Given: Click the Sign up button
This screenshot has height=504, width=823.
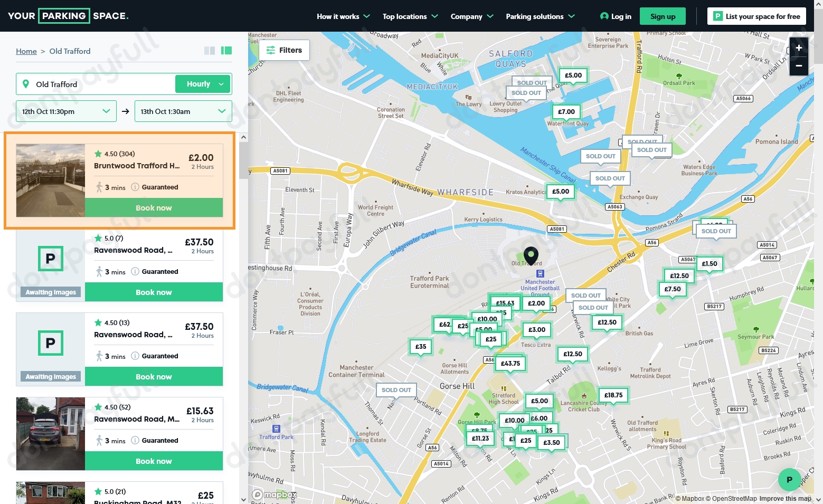Looking at the screenshot, I should (x=663, y=16).
